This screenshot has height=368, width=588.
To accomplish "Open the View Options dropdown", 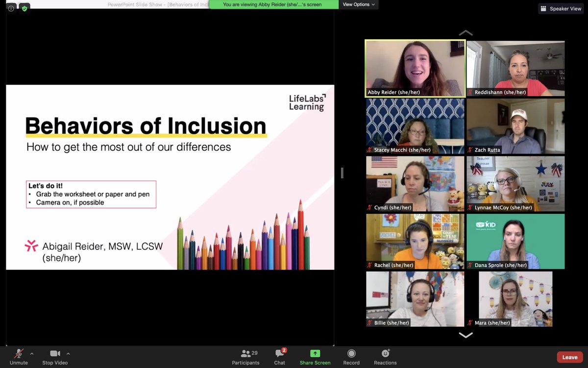I will (x=359, y=4).
